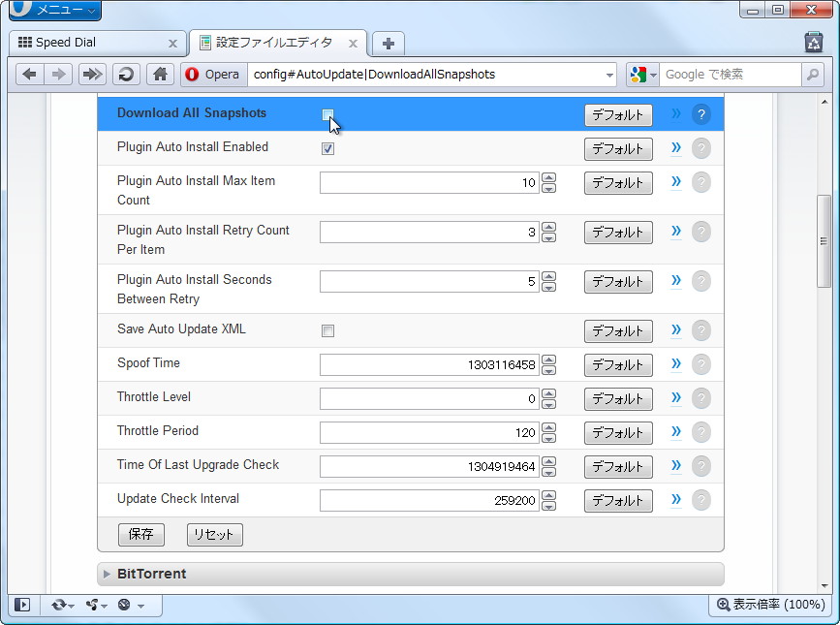Open the 表示倍率 (100%) zoom control
The height and width of the screenshot is (625, 840).
[771, 605]
